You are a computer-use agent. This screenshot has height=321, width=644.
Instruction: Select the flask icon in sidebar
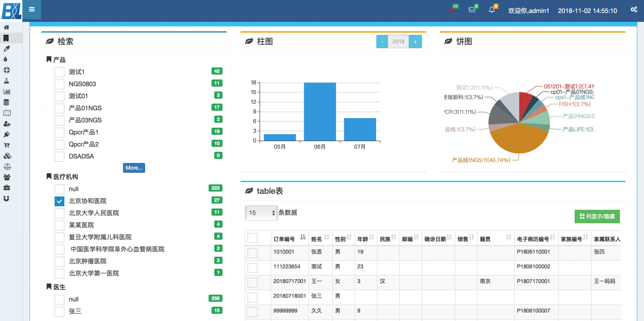(x=6, y=81)
